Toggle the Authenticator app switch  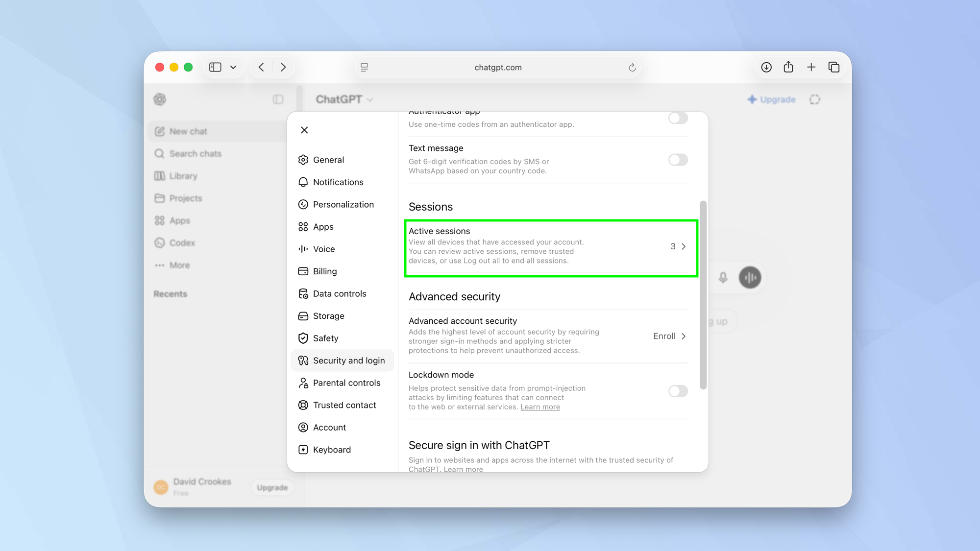[678, 118]
